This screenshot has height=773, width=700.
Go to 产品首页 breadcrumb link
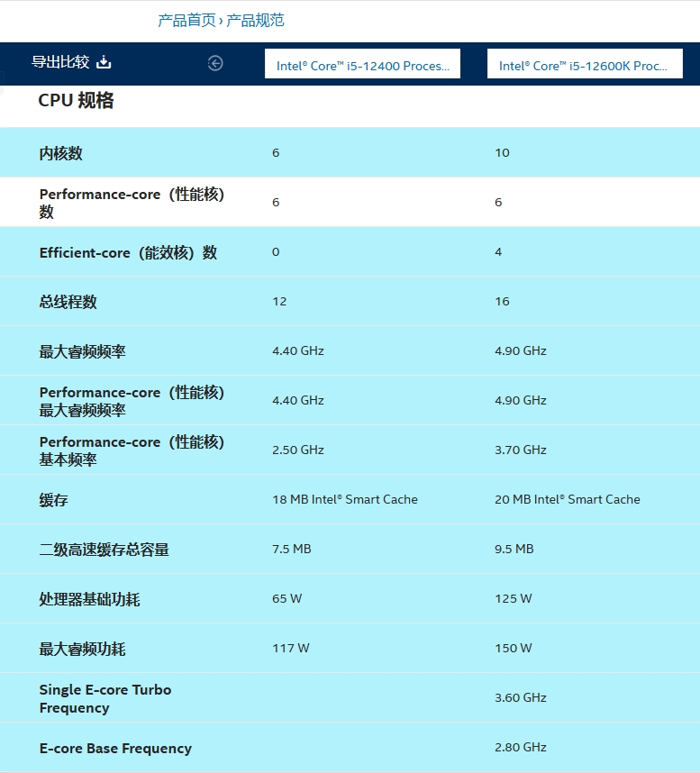[x=186, y=20]
